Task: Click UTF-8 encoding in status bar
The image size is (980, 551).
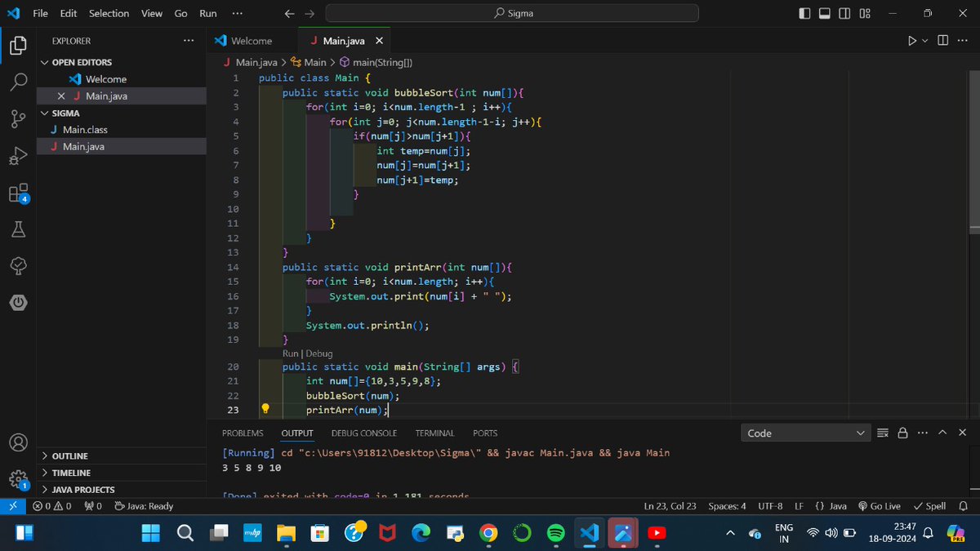Action: coord(770,506)
